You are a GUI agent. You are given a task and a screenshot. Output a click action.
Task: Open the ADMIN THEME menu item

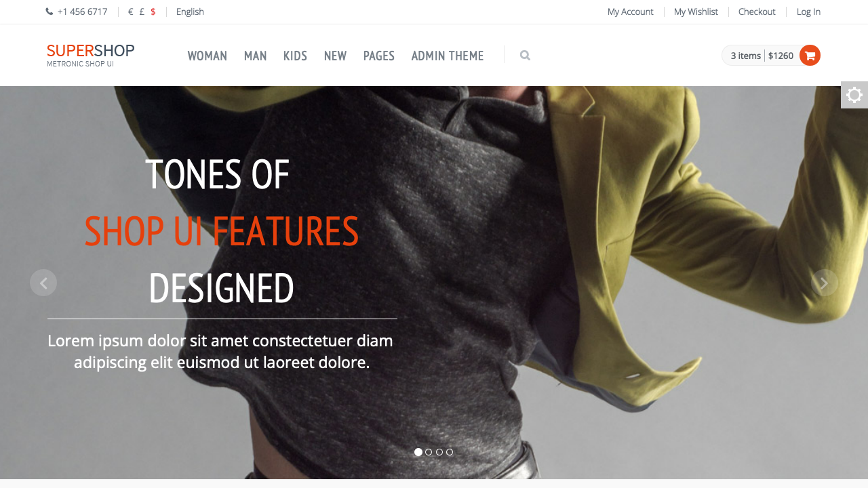(448, 56)
